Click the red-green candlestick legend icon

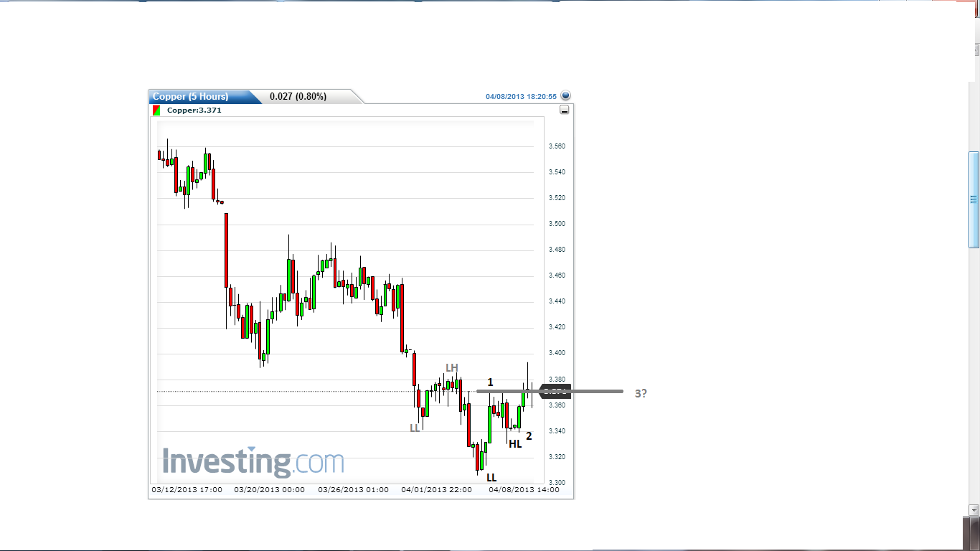click(x=156, y=110)
